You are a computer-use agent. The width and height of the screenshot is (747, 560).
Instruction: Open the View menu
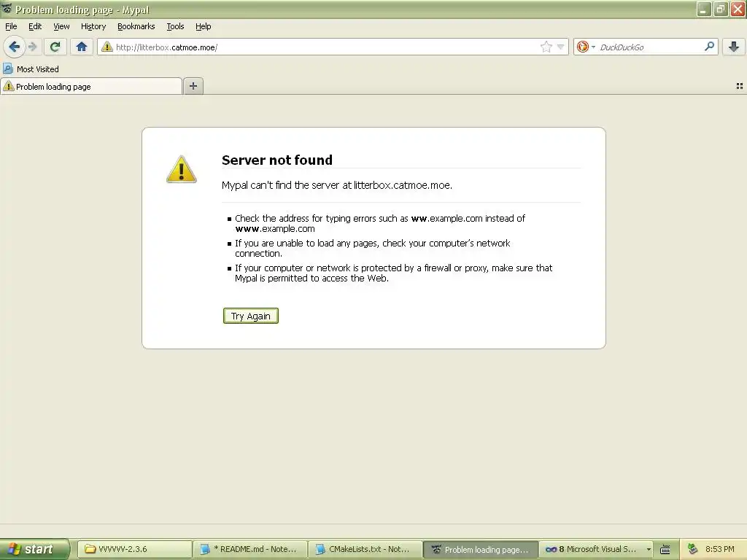click(61, 26)
